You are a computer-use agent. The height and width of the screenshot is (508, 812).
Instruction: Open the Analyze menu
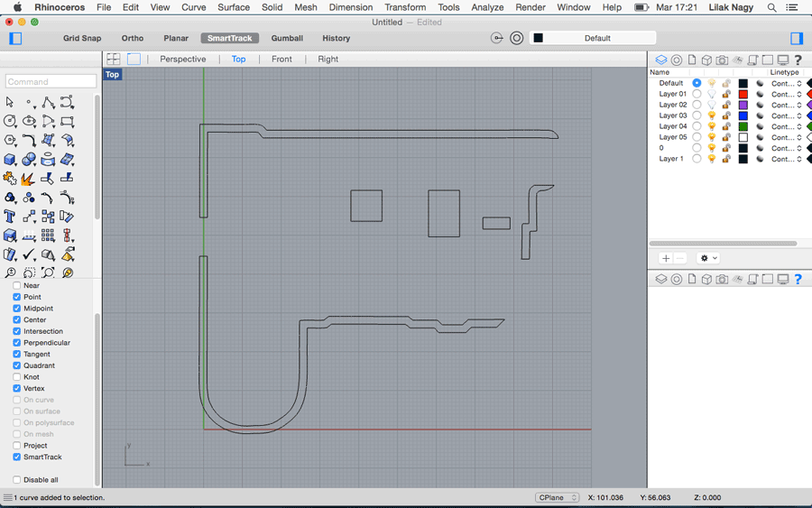487,8
